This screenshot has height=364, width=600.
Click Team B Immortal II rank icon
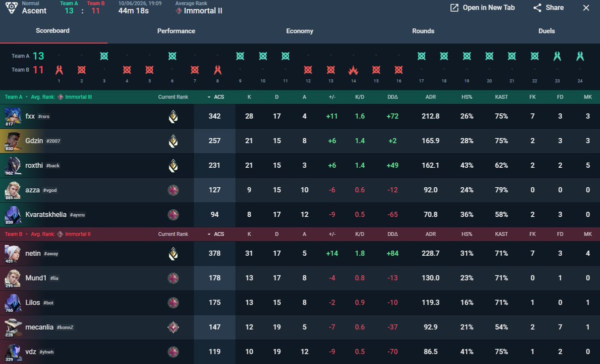click(x=60, y=234)
